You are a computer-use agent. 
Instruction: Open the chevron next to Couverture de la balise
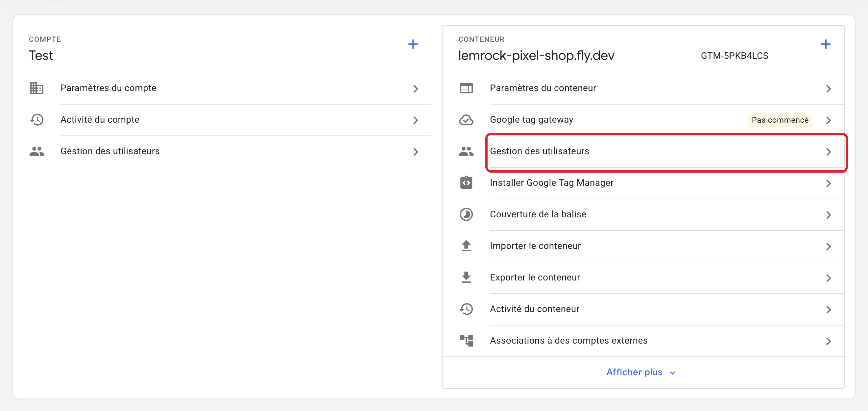pyautogui.click(x=829, y=215)
